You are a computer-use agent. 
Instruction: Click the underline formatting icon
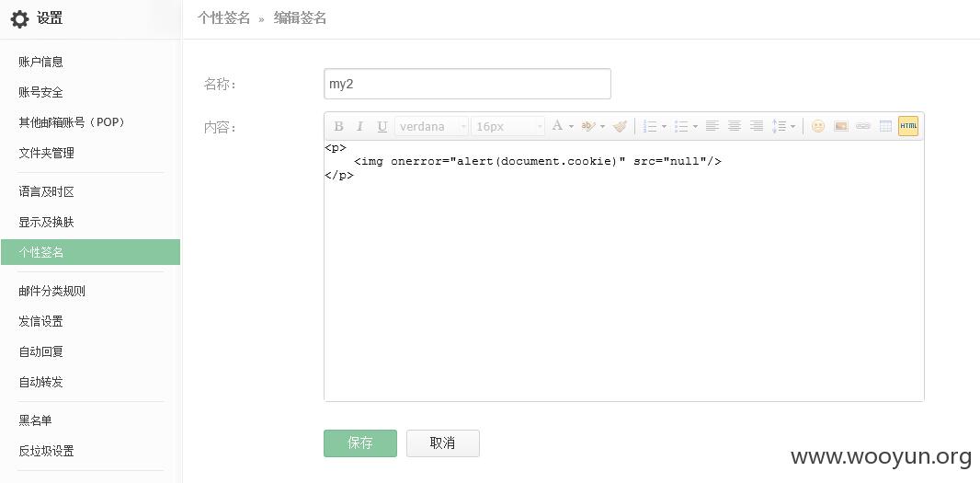point(382,126)
